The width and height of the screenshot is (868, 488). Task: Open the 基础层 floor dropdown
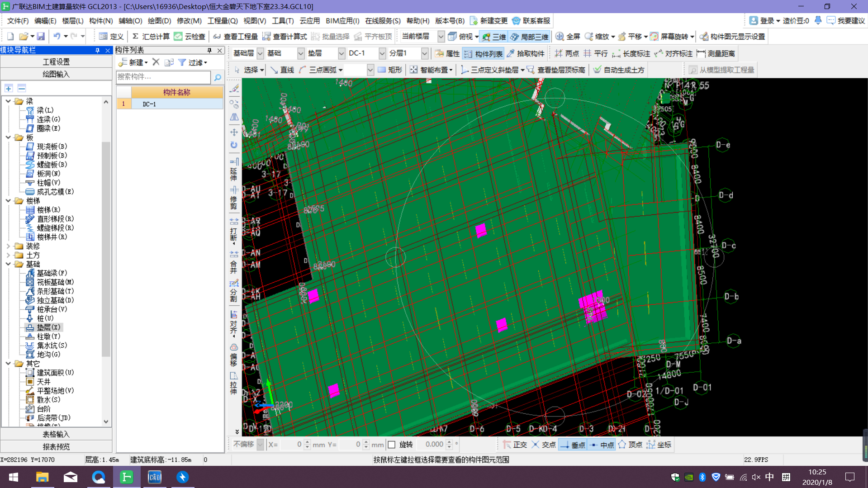tap(260, 53)
